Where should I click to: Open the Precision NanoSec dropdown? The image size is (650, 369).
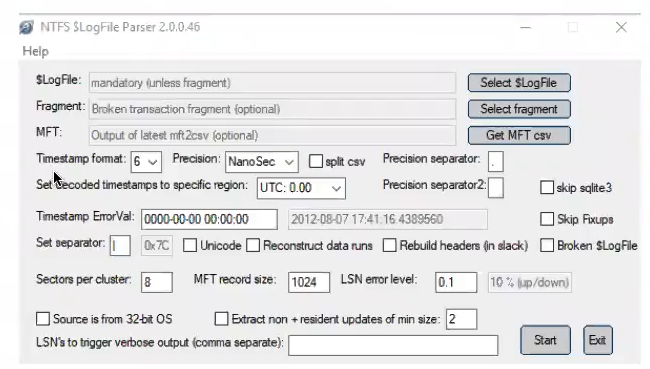click(262, 162)
